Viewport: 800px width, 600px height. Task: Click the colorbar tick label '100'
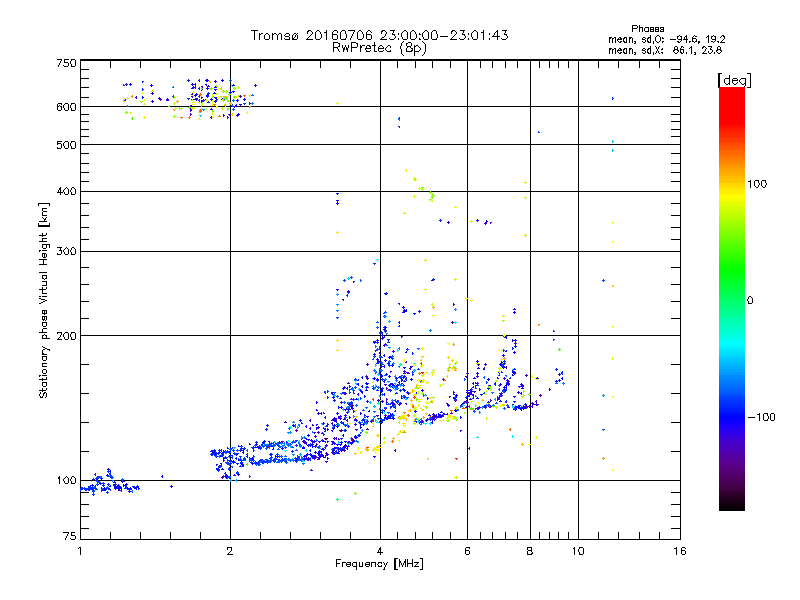[x=757, y=184]
